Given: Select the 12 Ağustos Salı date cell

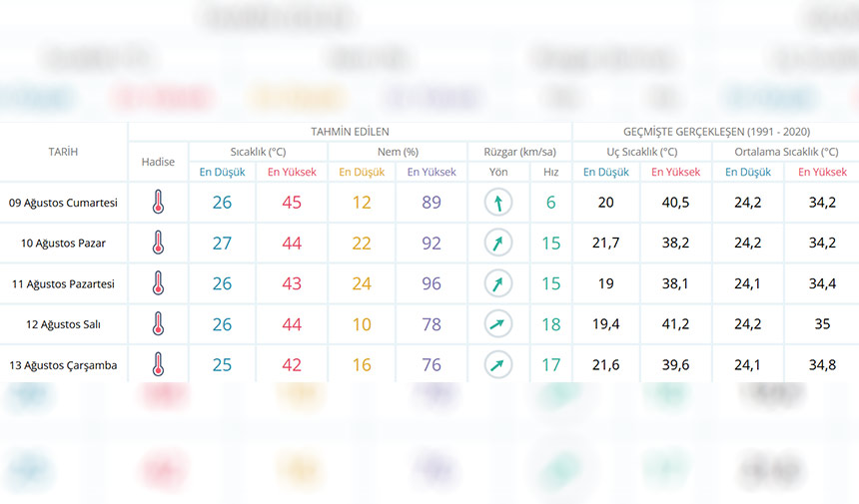Looking at the screenshot, I should coord(63,325).
